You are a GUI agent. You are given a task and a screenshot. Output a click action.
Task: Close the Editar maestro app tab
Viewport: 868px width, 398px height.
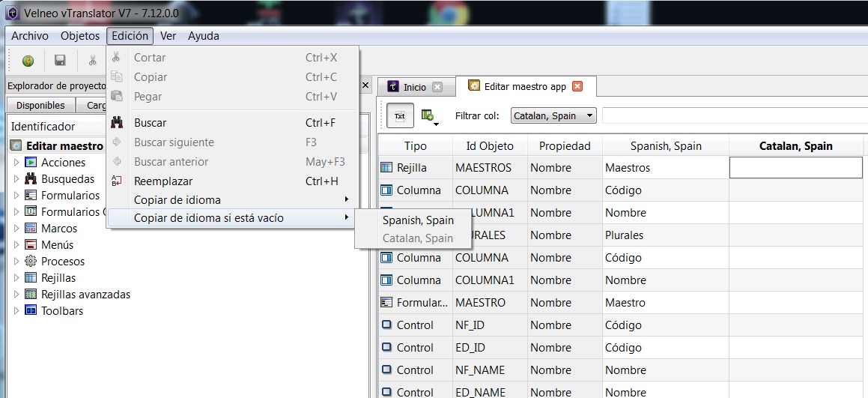pos(577,86)
